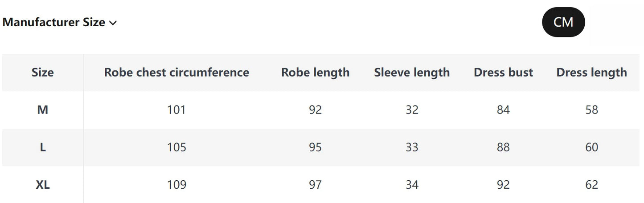The image size is (644, 203).
Task: Click the chevron next to Manufacturer Size
Action: coord(113,23)
